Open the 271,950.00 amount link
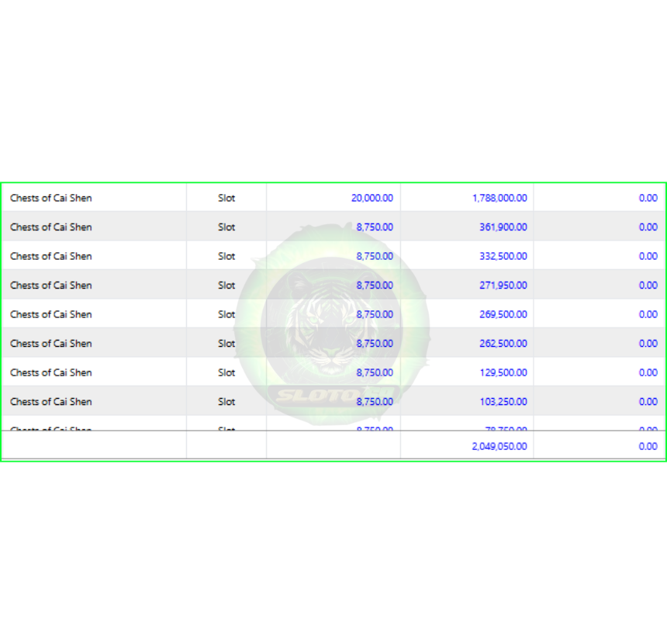Viewport: 667px width, 644px height. [x=503, y=286]
